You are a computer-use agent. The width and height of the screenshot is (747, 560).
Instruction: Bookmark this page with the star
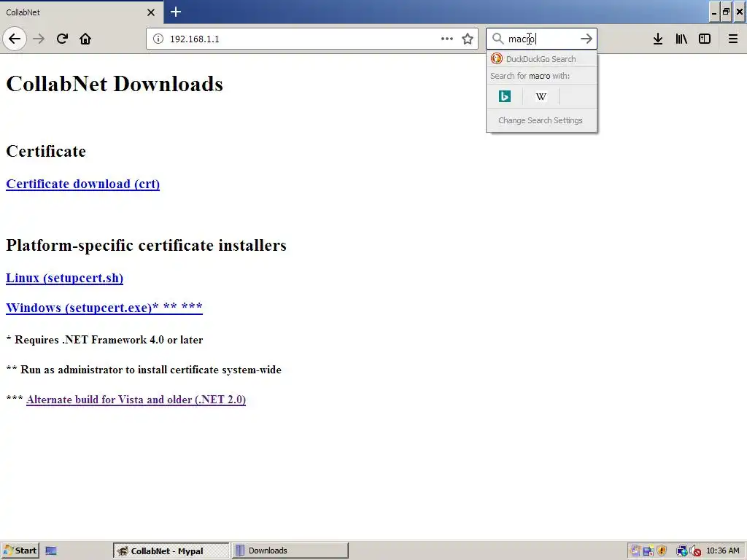[x=468, y=39]
